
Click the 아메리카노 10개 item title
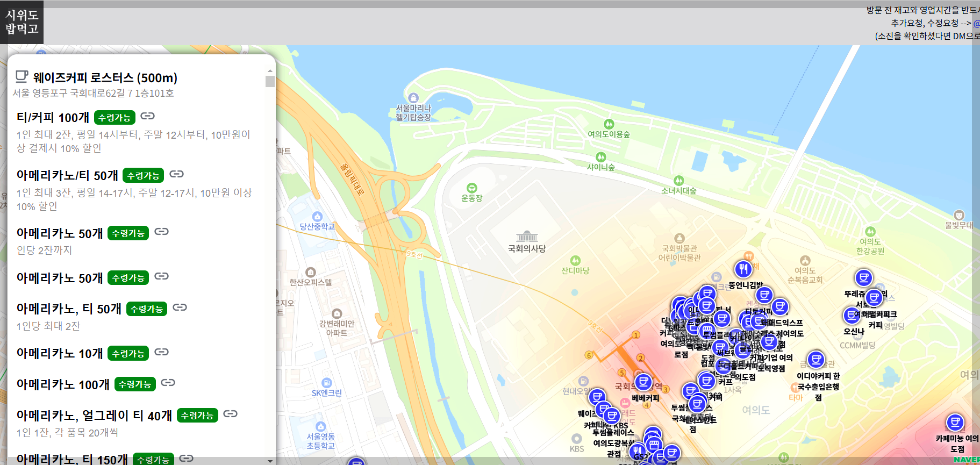click(x=60, y=353)
